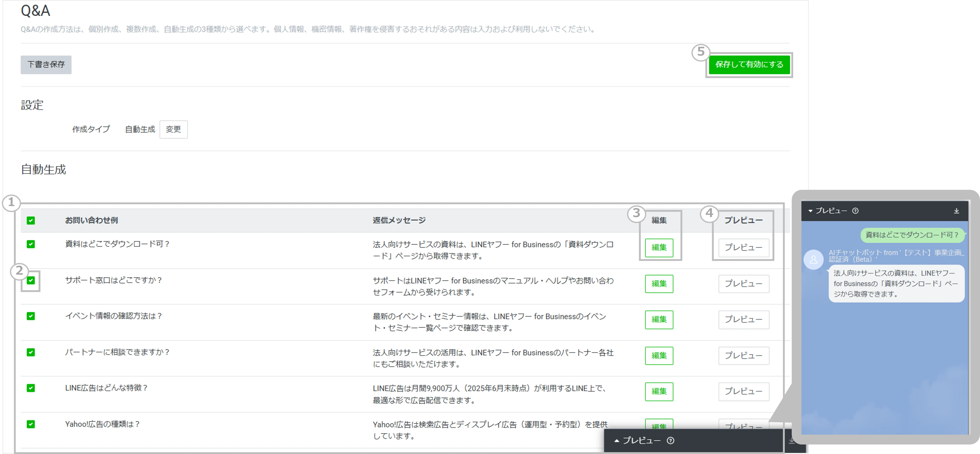Screen dimensions: 980x454
Task: Click 変更 to change creation type
Action: 173,129
